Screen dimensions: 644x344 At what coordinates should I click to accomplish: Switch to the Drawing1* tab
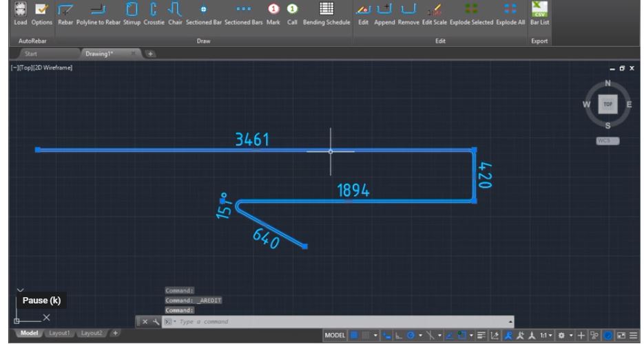[x=99, y=54]
